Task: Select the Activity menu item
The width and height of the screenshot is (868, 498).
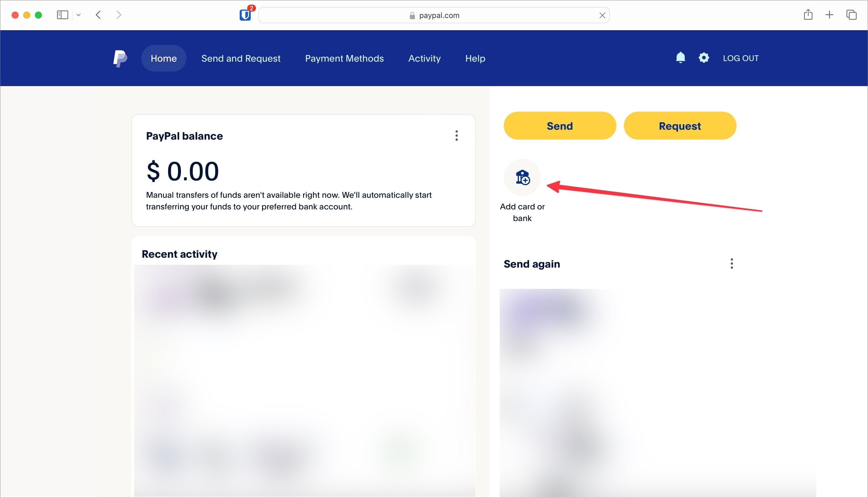Action: pos(424,58)
